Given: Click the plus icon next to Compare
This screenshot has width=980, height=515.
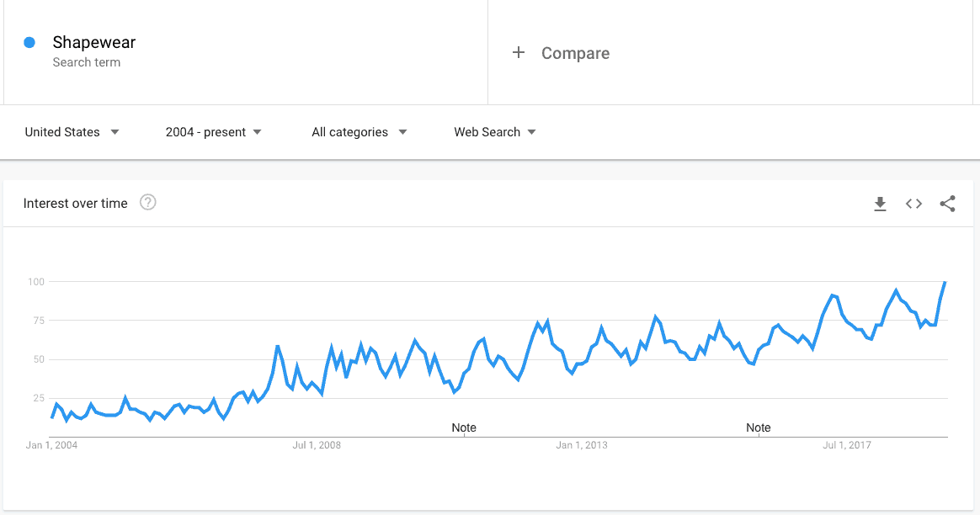Looking at the screenshot, I should pos(518,52).
